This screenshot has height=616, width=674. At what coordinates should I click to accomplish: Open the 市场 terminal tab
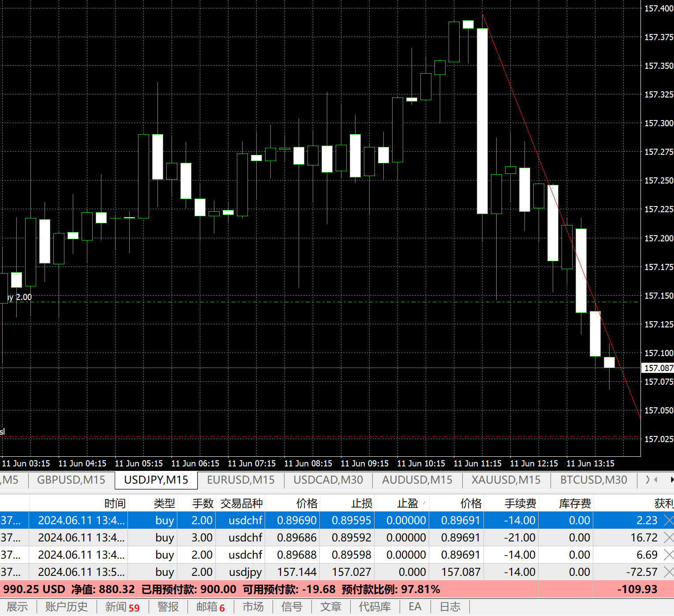[x=253, y=607]
